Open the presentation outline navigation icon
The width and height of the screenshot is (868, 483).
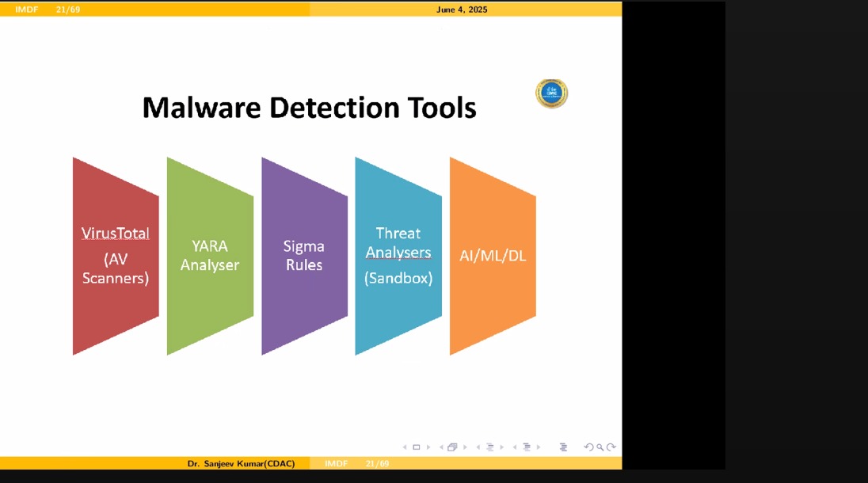563,447
